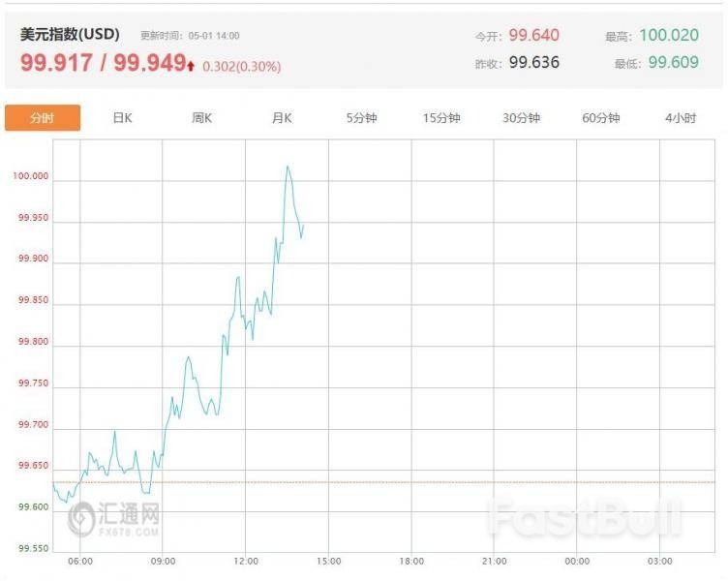Switch to the 日K tab
The width and height of the screenshot is (728, 581).
click(x=122, y=118)
